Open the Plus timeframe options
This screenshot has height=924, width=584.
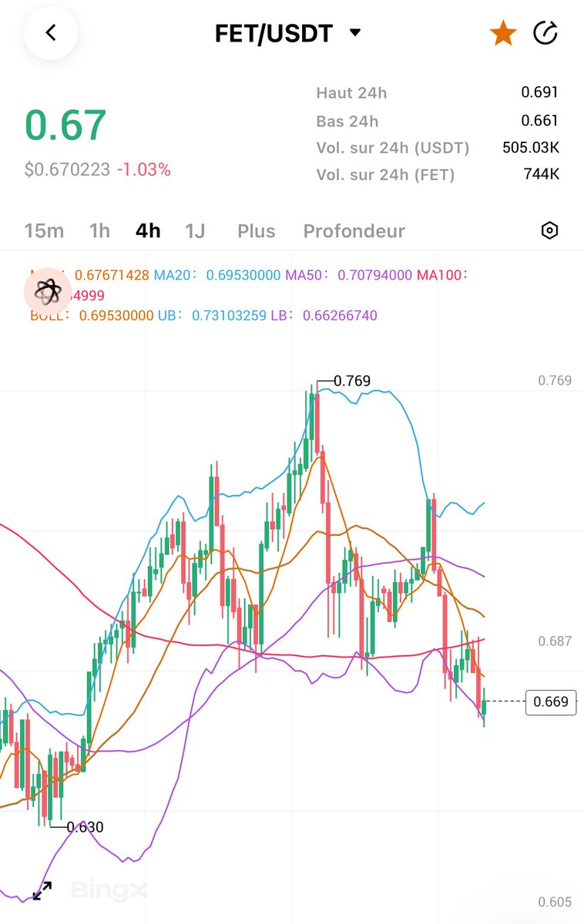click(257, 231)
